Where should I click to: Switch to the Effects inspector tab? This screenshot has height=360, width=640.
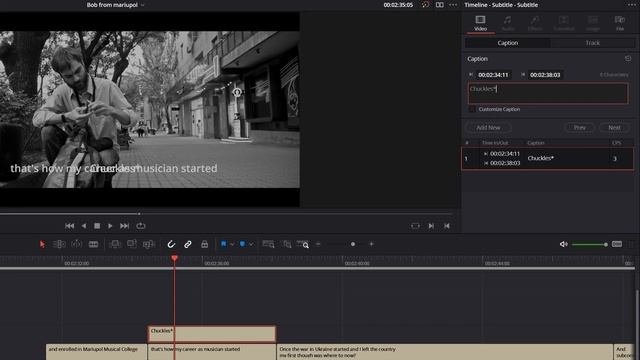(535, 23)
